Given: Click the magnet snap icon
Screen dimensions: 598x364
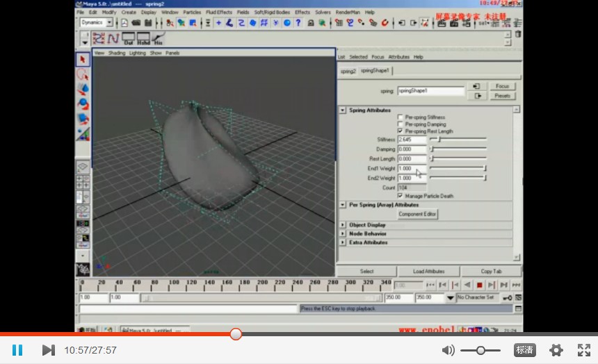Looking at the screenshot, I should click(x=385, y=23).
